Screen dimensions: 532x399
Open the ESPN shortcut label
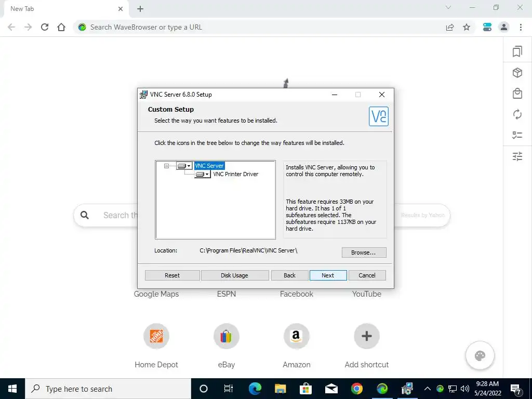pos(227,294)
